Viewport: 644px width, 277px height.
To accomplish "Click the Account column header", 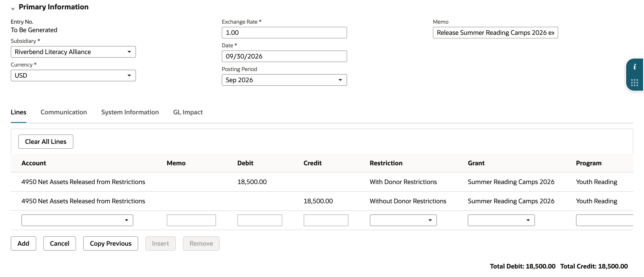I will [34, 163].
